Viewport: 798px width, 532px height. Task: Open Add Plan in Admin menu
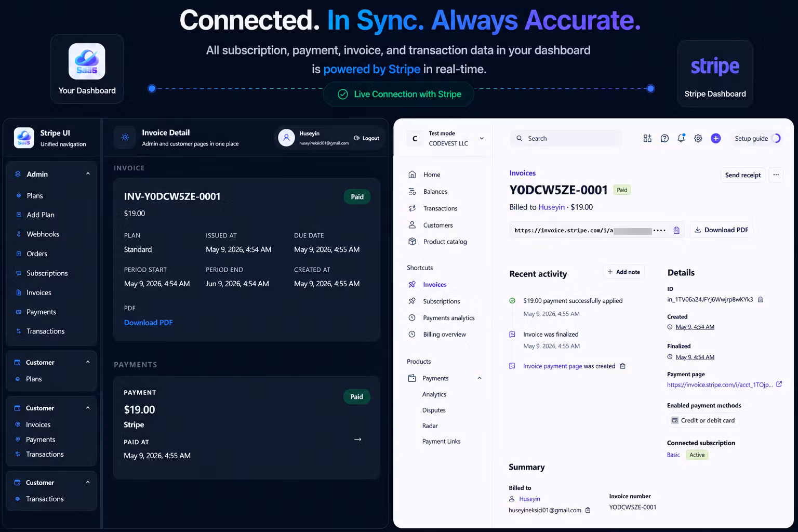click(x=41, y=215)
